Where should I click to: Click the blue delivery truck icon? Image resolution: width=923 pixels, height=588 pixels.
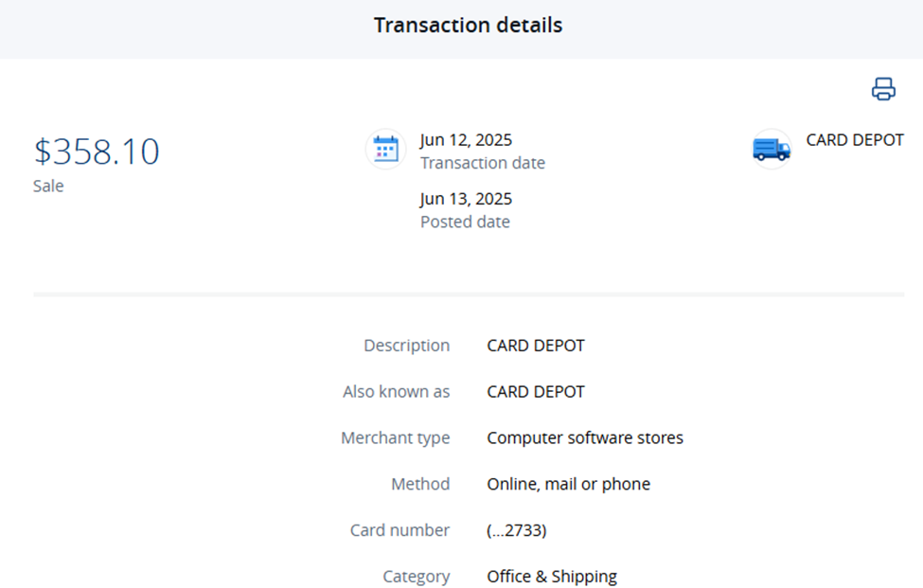tap(772, 150)
